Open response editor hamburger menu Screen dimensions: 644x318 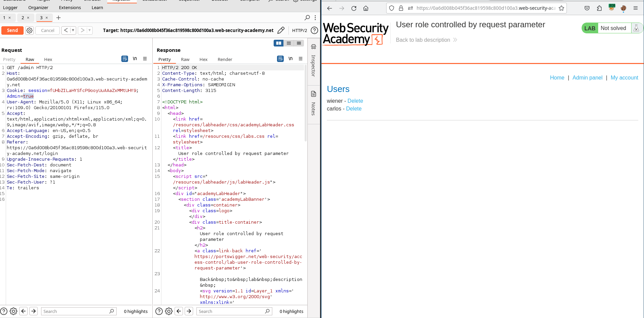(301, 59)
